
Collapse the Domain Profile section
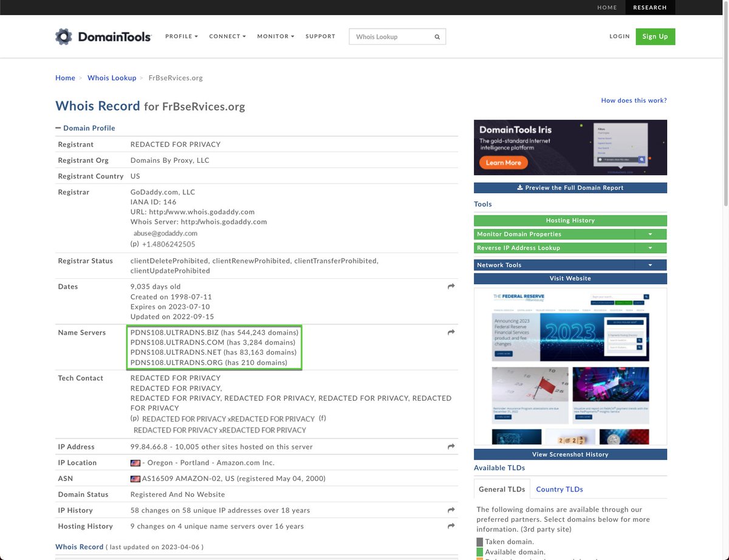tap(85, 128)
